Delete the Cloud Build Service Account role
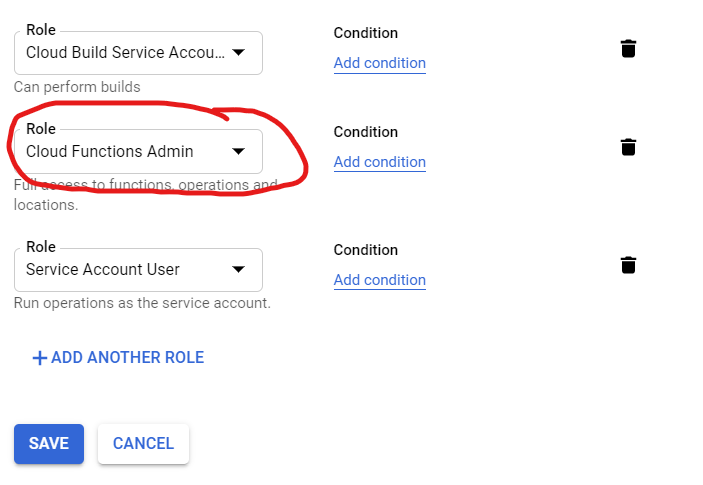Screen dimensions: 703x485 click(x=628, y=48)
